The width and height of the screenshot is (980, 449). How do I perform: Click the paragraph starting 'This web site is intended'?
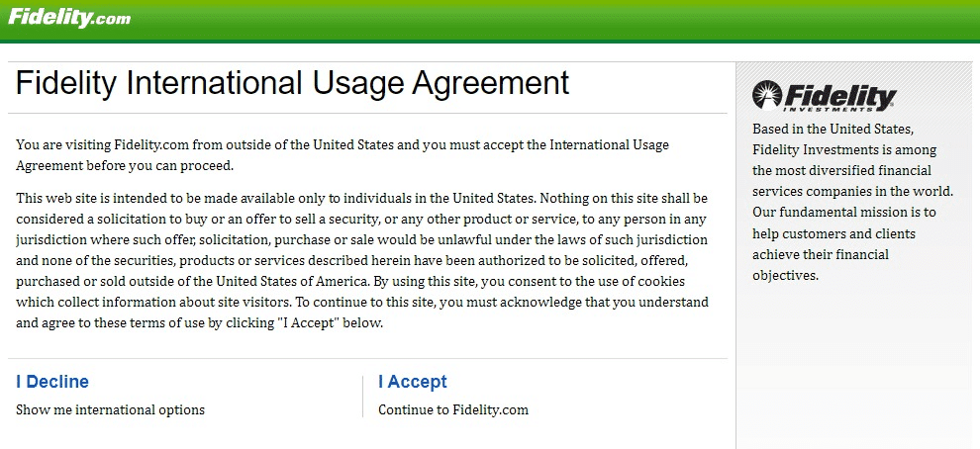coord(362,260)
